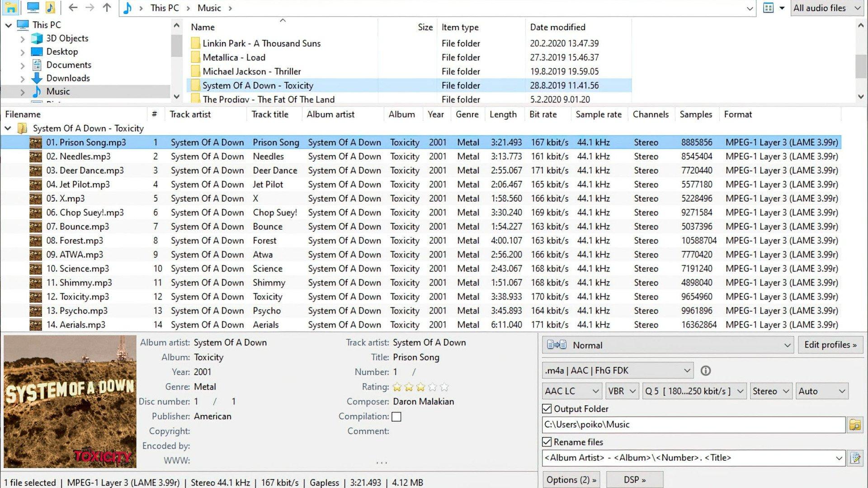The image size is (868, 488).
Task: Select the Music node in folder tree
Action: 58,91
